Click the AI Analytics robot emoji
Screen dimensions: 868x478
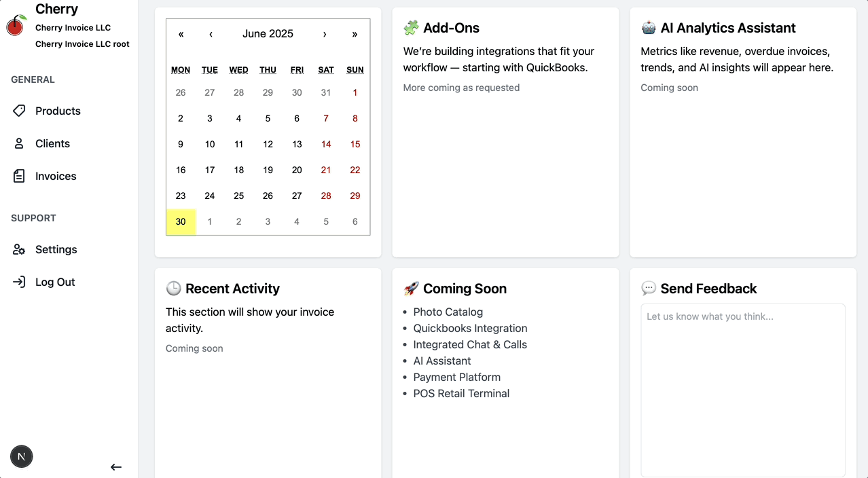(x=649, y=28)
